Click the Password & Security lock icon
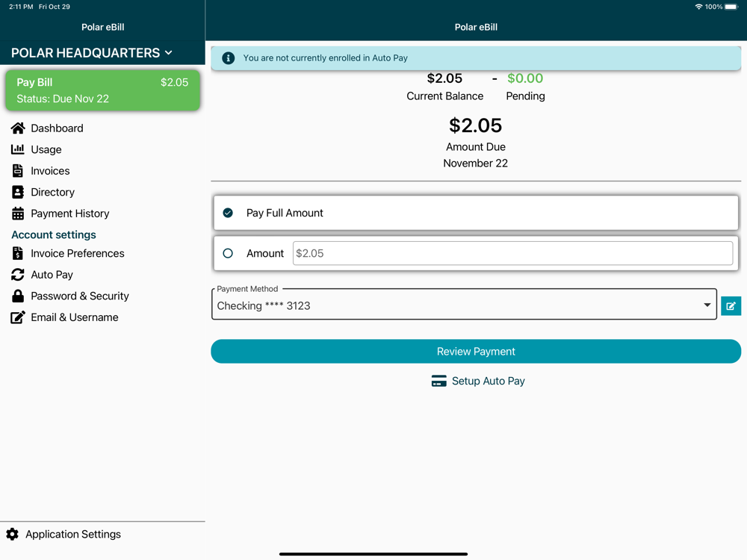This screenshot has width=747, height=560. tap(18, 296)
